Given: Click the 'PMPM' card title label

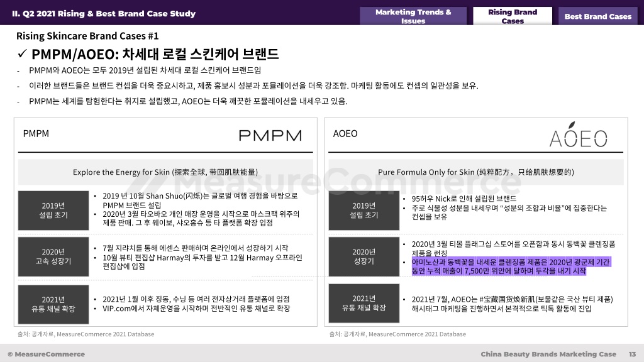Looking at the screenshot, I should [x=36, y=134].
